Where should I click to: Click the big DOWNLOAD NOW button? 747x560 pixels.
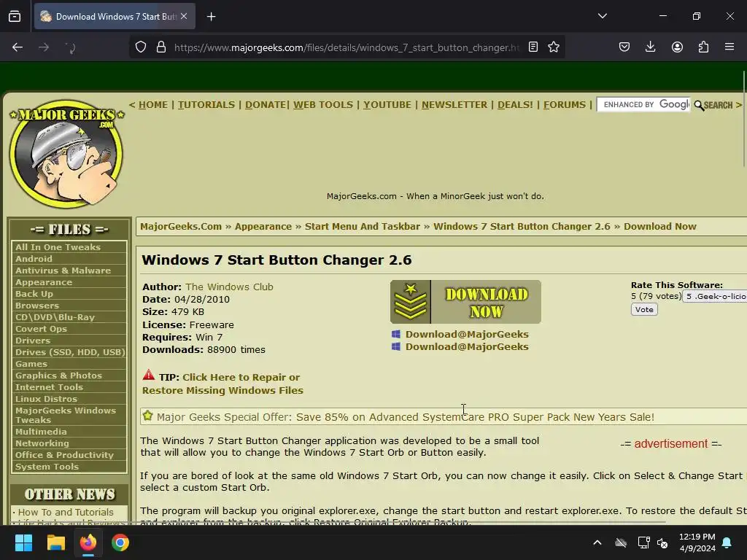click(465, 302)
